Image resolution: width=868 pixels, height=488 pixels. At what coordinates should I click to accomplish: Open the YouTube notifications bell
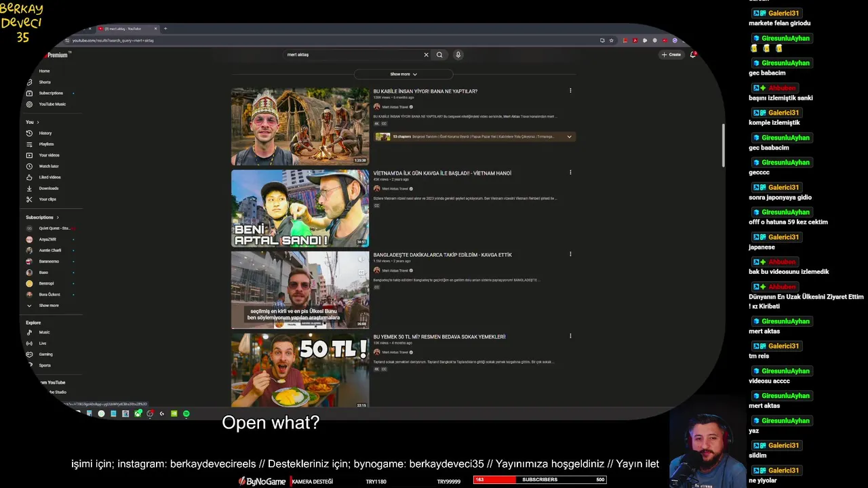[x=692, y=54]
